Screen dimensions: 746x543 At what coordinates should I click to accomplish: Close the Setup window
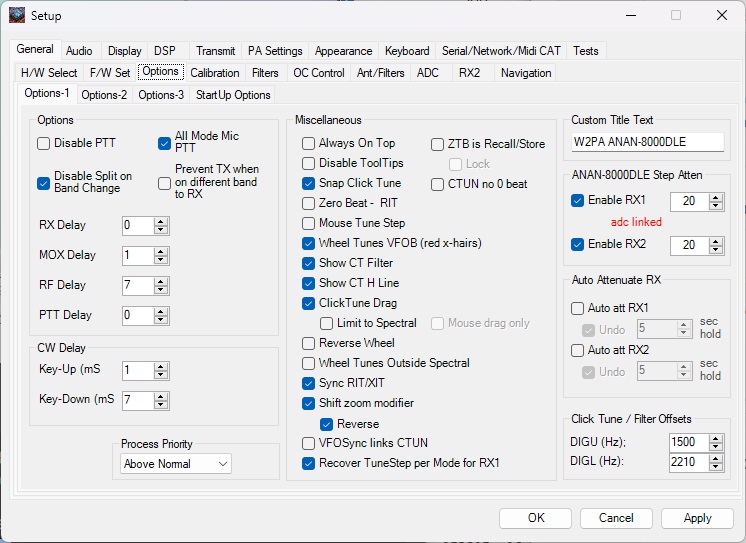click(722, 15)
